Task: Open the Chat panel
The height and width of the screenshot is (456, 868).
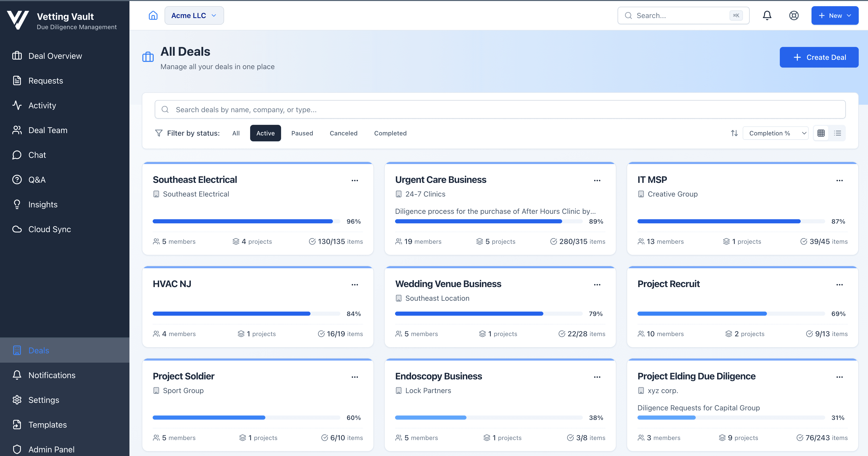Action: click(x=37, y=155)
